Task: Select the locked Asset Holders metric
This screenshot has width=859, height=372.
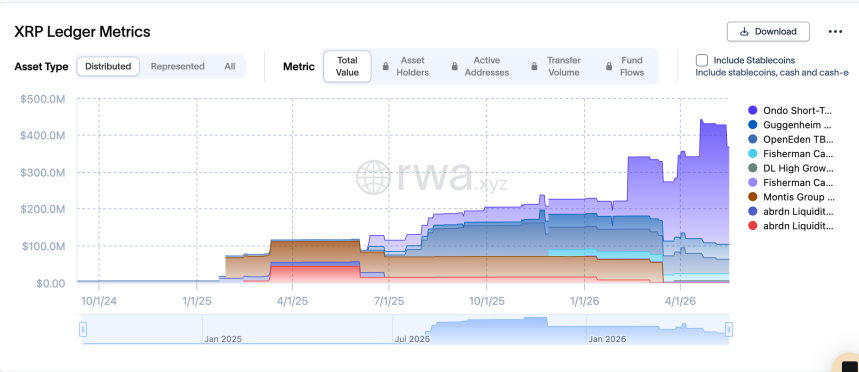Action: coord(405,66)
